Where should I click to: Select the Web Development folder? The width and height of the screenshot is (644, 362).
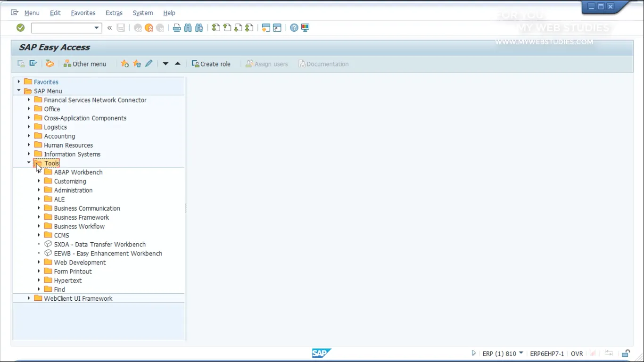click(80, 262)
